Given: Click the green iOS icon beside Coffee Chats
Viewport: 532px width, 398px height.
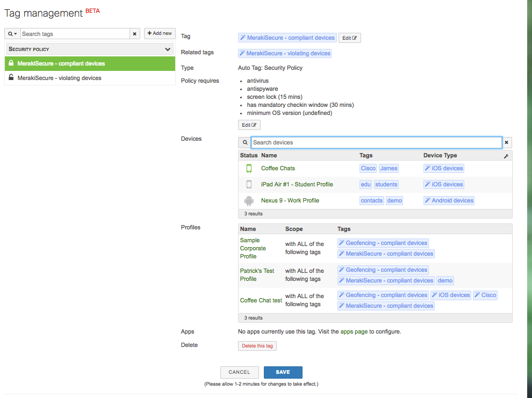Looking at the screenshot, I should 249,168.
